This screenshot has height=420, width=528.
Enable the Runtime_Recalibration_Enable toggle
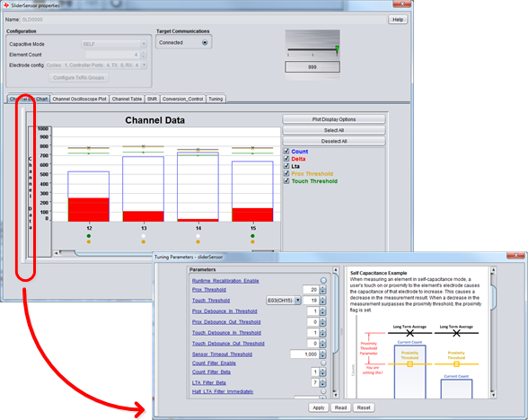tap(323, 280)
